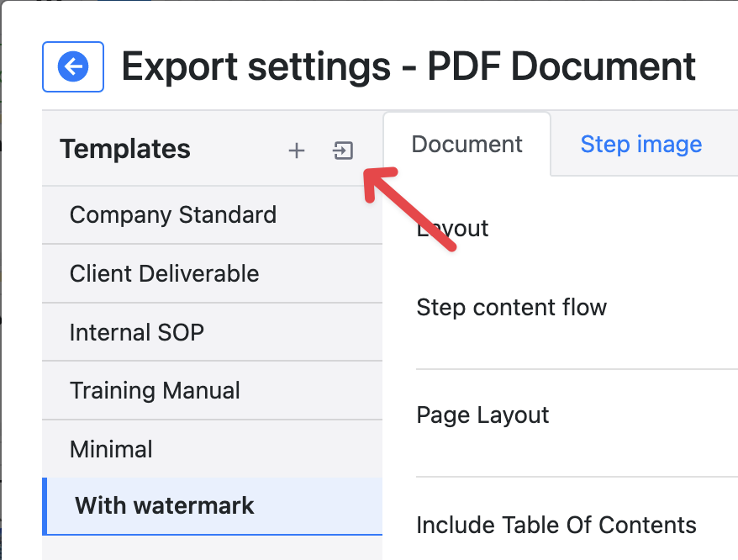Click empty space below With watermark
The width and height of the screenshot is (738, 560).
click(x=210, y=547)
